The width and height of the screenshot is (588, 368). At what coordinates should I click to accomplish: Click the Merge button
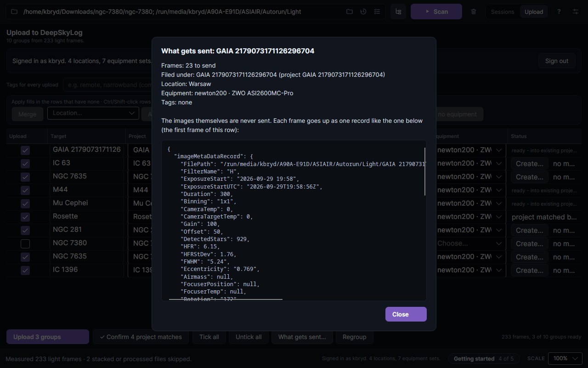27,114
